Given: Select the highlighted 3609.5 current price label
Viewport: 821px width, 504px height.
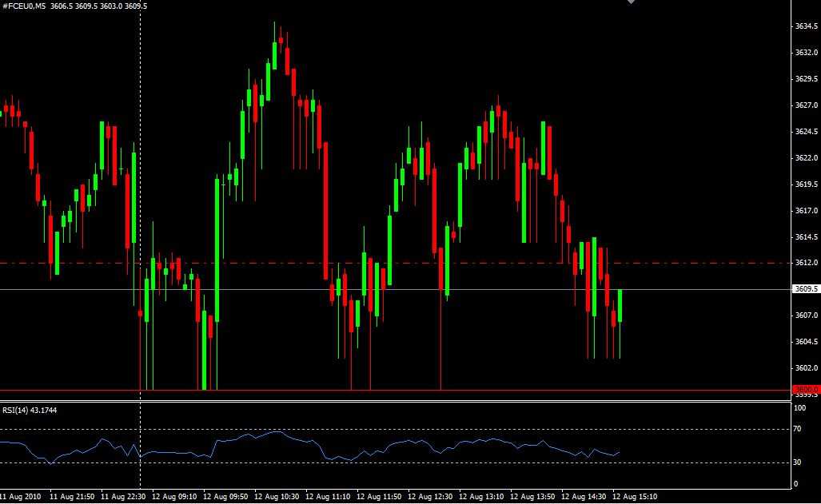Looking at the screenshot, I should (806, 289).
